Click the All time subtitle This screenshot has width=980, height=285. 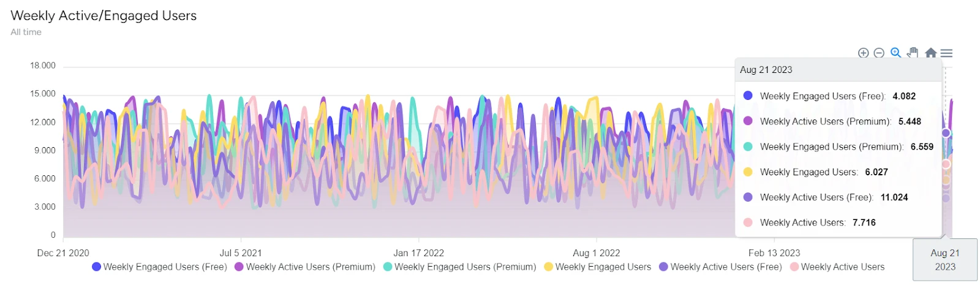pyautogui.click(x=26, y=32)
